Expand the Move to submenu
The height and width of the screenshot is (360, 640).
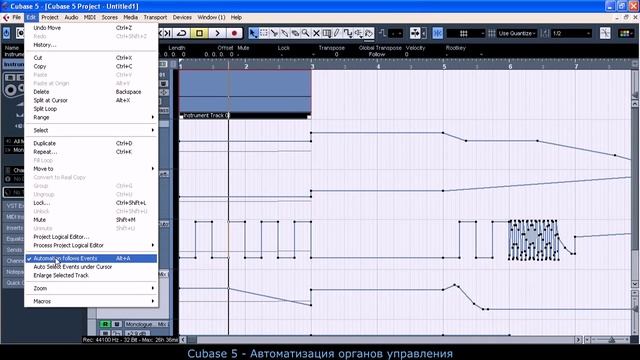pos(91,169)
